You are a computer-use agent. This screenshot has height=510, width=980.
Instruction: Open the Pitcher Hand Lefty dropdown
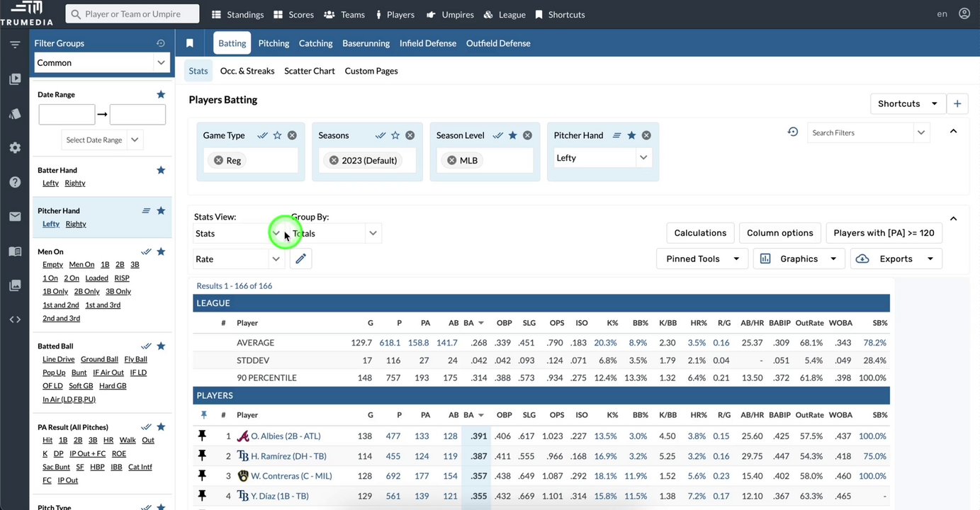tap(602, 158)
